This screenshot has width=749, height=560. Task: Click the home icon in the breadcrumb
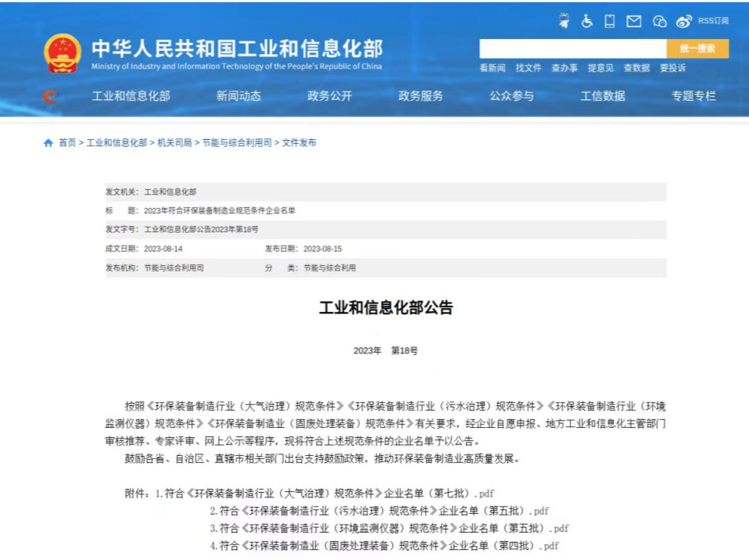coord(48,143)
